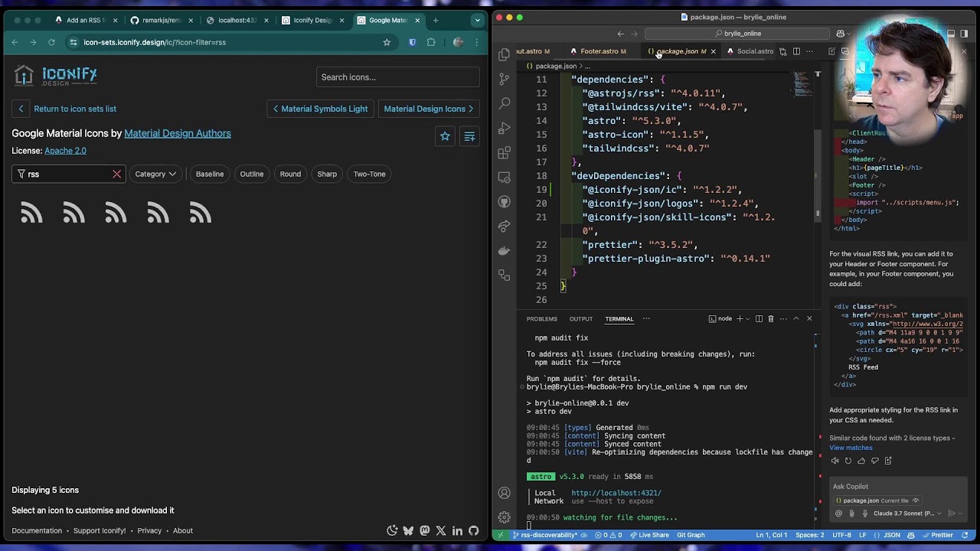The height and width of the screenshot is (551, 980).
Task: Switch to the Social.astro editor tab
Action: pos(754,51)
